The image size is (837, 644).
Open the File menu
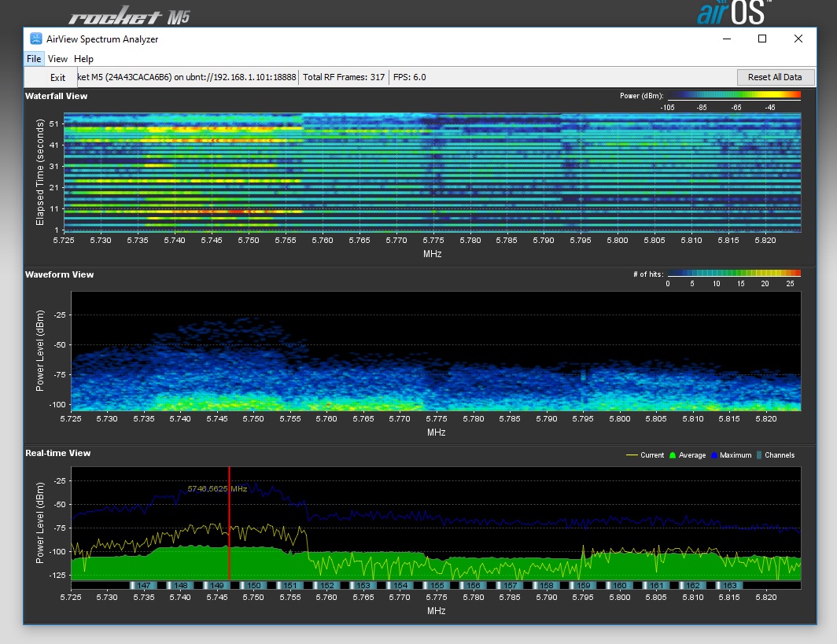point(34,59)
